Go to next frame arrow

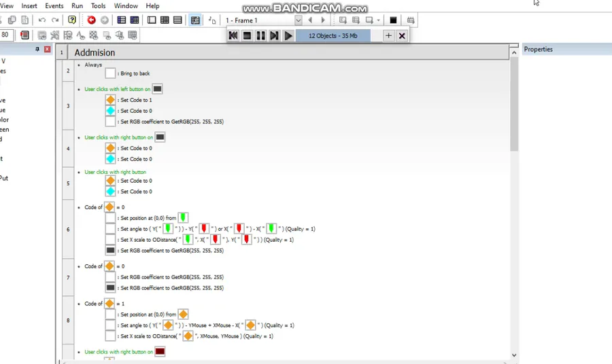click(323, 20)
